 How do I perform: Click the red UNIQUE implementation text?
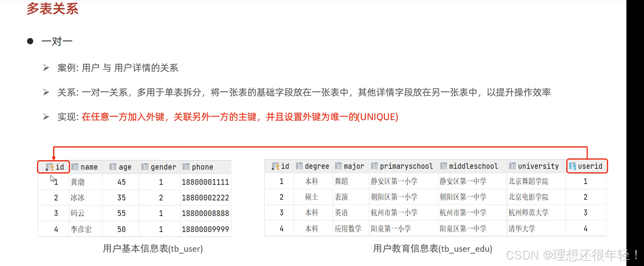coord(240,117)
